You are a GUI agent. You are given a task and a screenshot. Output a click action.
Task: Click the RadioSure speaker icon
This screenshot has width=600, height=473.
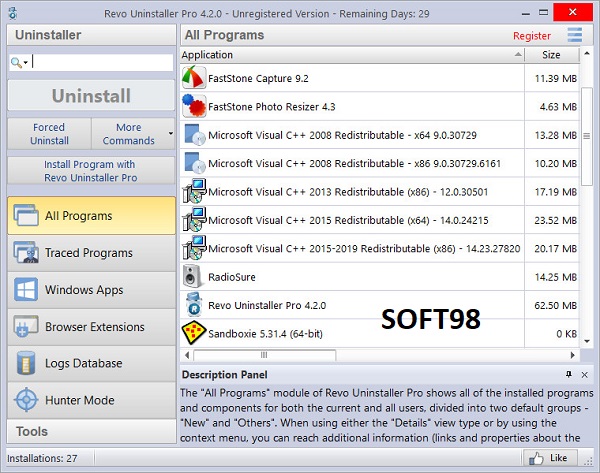[192, 276]
